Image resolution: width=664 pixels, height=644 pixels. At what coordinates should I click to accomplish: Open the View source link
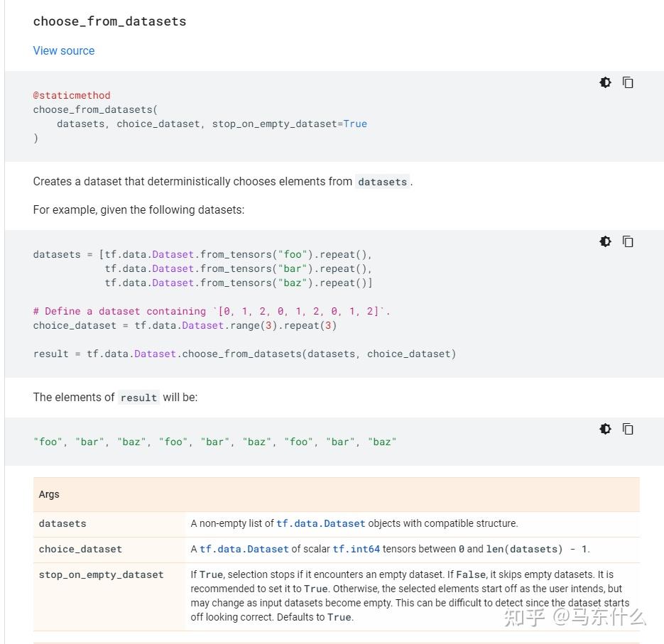pos(63,50)
